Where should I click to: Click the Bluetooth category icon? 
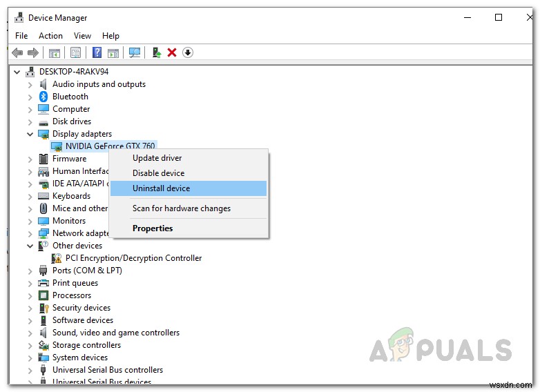click(x=44, y=97)
